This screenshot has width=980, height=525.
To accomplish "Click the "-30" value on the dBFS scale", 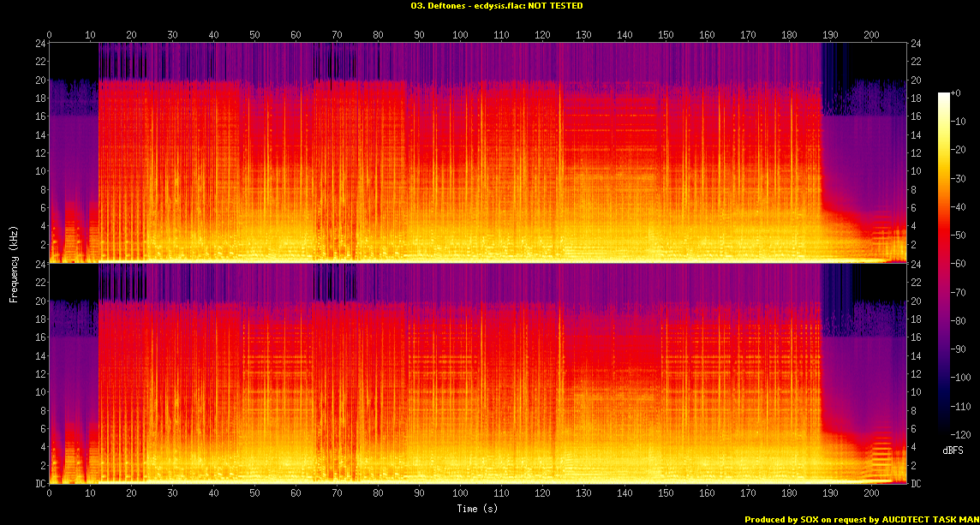I will click(x=959, y=178).
